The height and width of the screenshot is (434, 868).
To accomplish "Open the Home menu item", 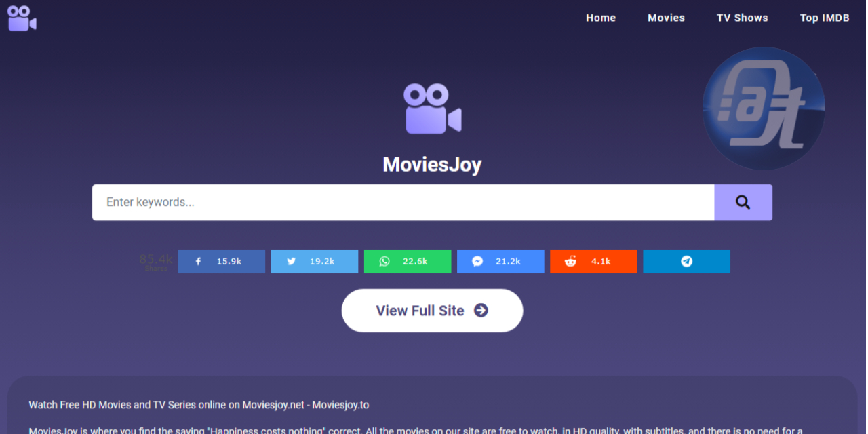I will pyautogui.click(x=601, y=18).
